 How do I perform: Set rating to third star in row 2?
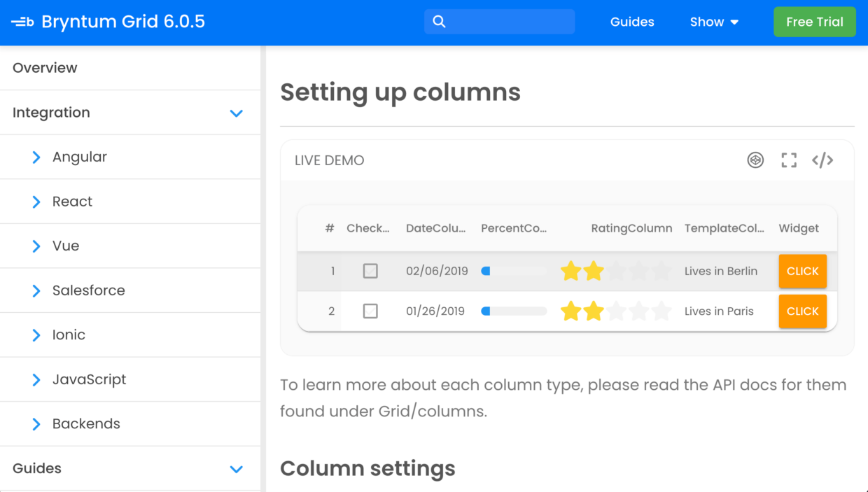tap(616, 311)
